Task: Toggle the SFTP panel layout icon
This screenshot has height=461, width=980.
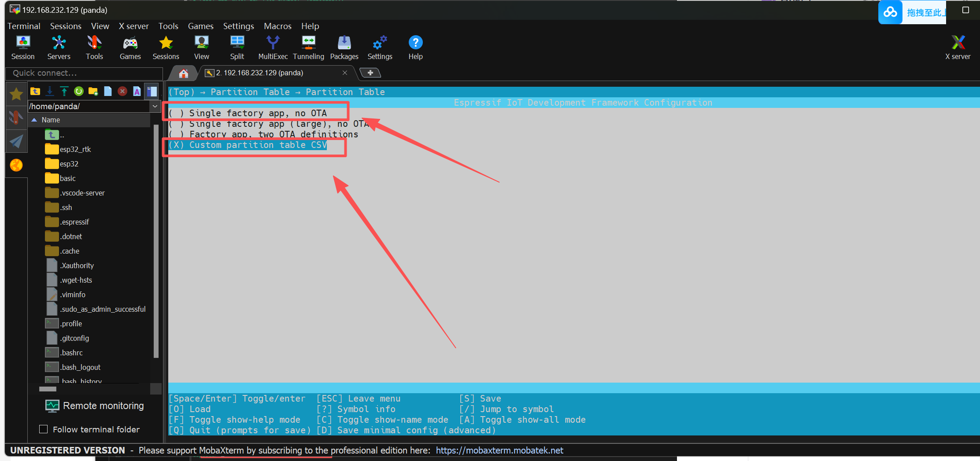Action: (x=152, y=91)
